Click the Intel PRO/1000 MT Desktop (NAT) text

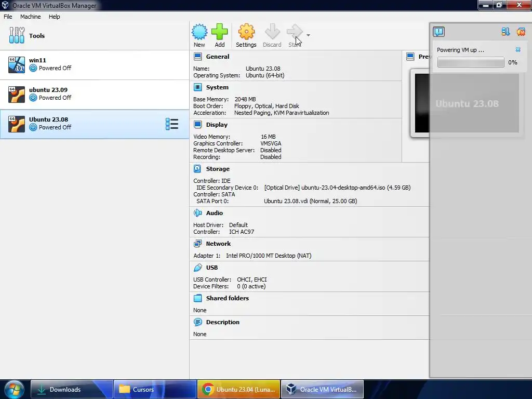269,256
